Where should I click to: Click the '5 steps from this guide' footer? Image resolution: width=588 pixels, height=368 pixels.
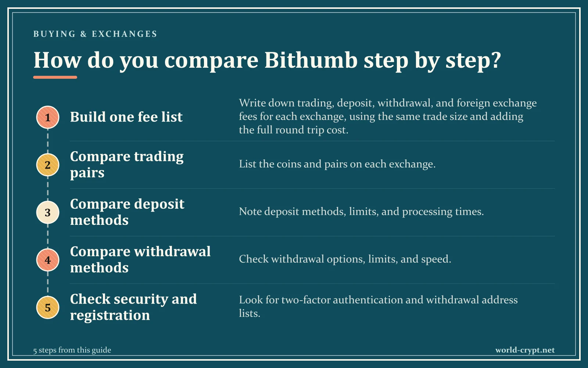(x=72, y=350)
